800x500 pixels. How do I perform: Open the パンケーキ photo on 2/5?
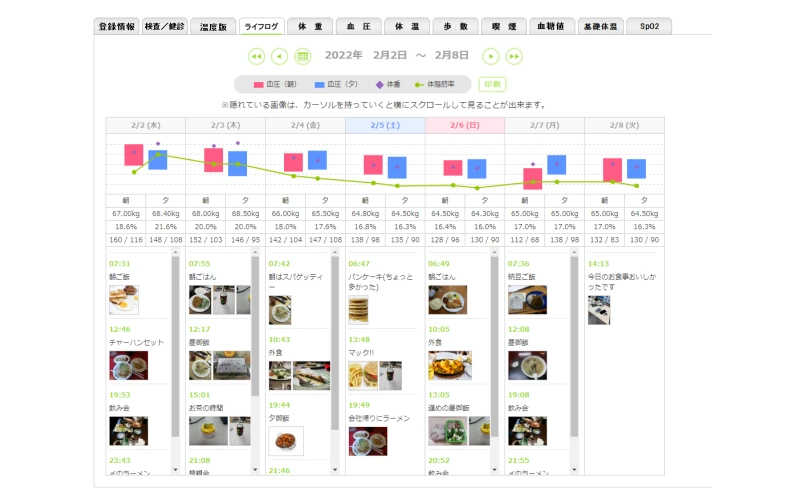359,310
